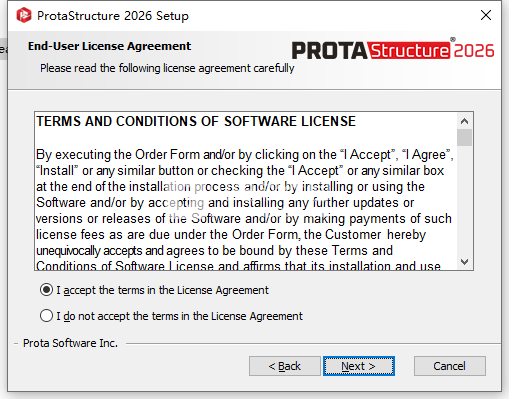Close the ProtaStructure 2026 Setup window
509x399 pixels.
coord(486,15)
